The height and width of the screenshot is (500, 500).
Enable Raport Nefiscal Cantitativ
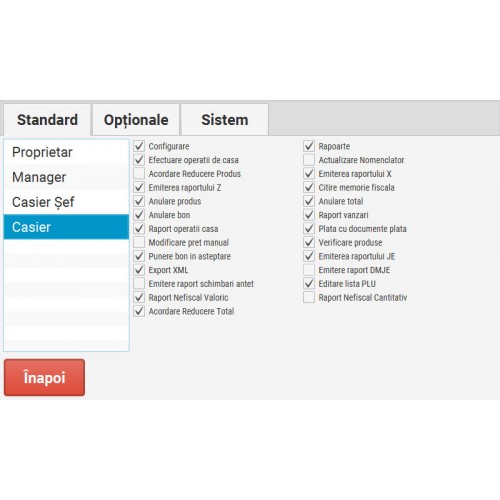tap(309, 297)
